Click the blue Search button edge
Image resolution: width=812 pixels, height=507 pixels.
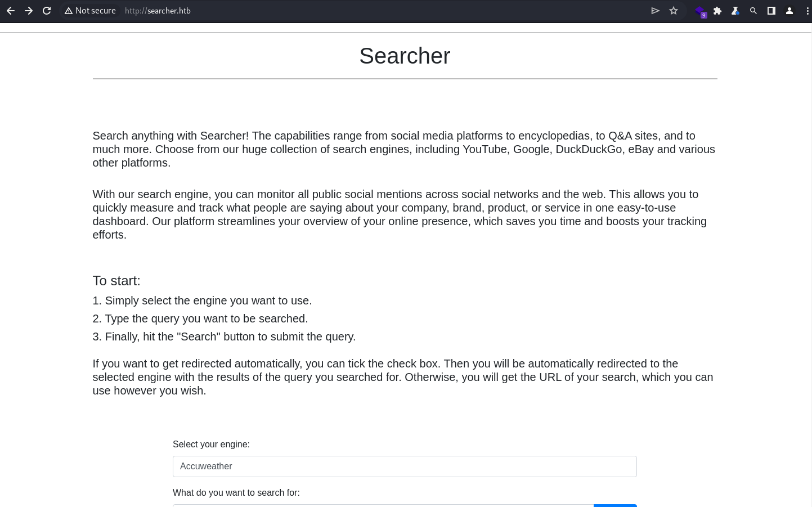pyautogui.click(x=615, y=505)
